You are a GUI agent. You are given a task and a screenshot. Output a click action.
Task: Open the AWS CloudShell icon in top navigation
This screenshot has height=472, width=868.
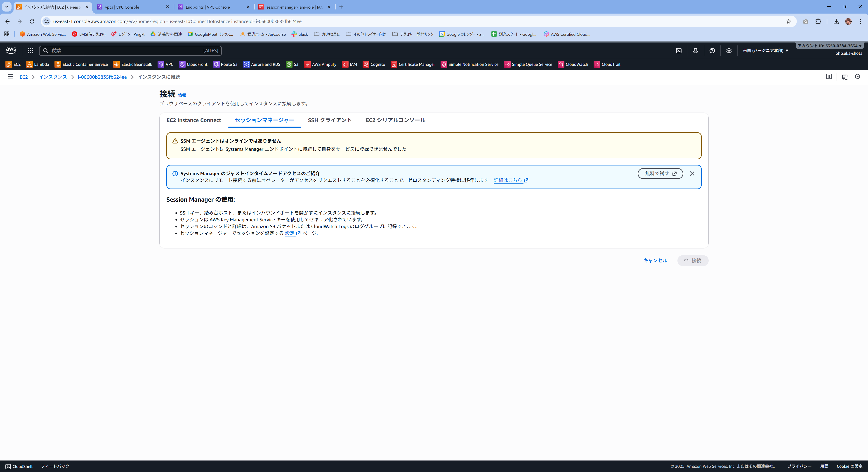coord(679,51)
